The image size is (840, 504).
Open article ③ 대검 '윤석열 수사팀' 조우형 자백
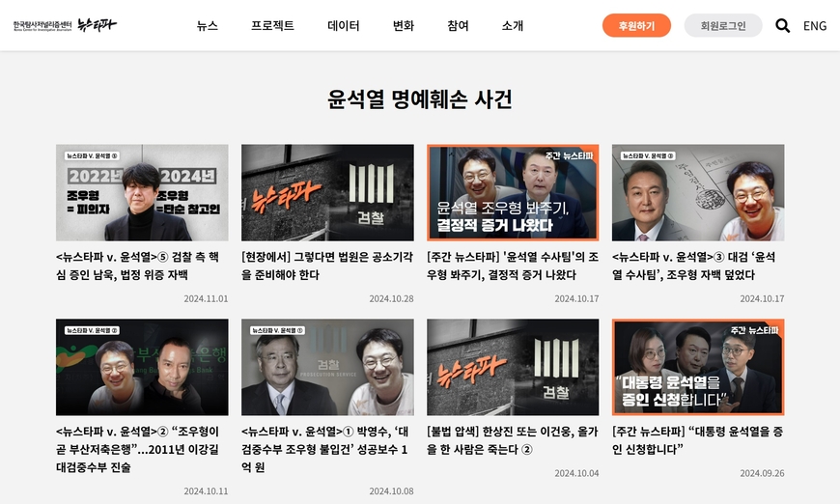694,266
